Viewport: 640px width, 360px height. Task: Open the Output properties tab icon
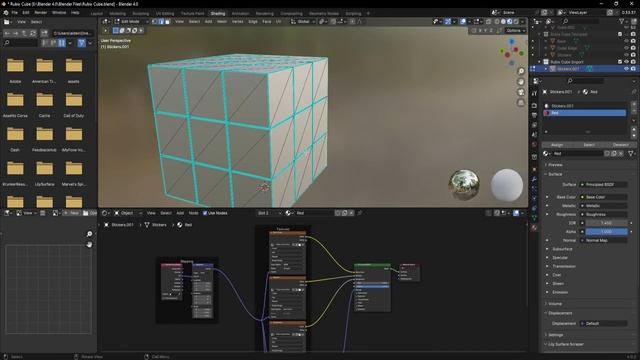click(x=534, y=116)
